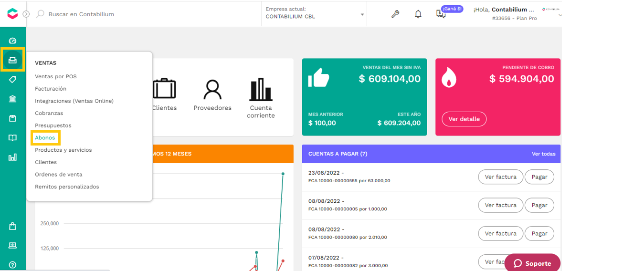The height and width of the screenshot is (271, 644).
Task: Click the Clientes briefcase shortcut icon
Action: coord(164,89)
